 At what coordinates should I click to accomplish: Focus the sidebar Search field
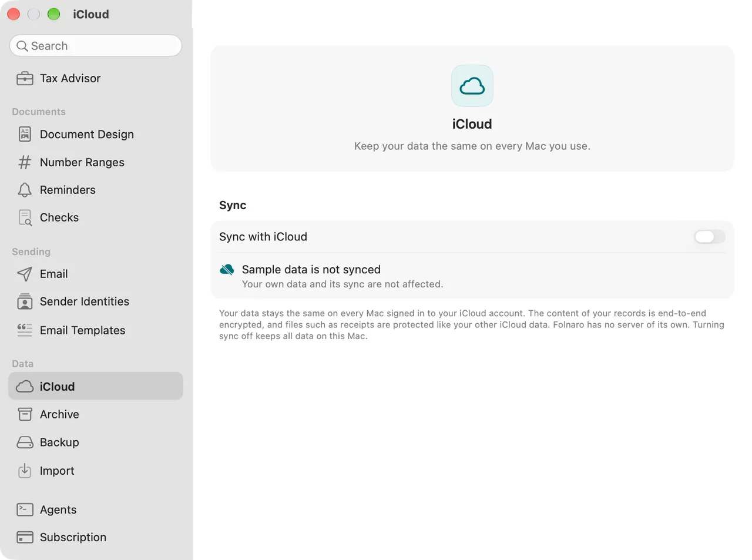[96, 46]
